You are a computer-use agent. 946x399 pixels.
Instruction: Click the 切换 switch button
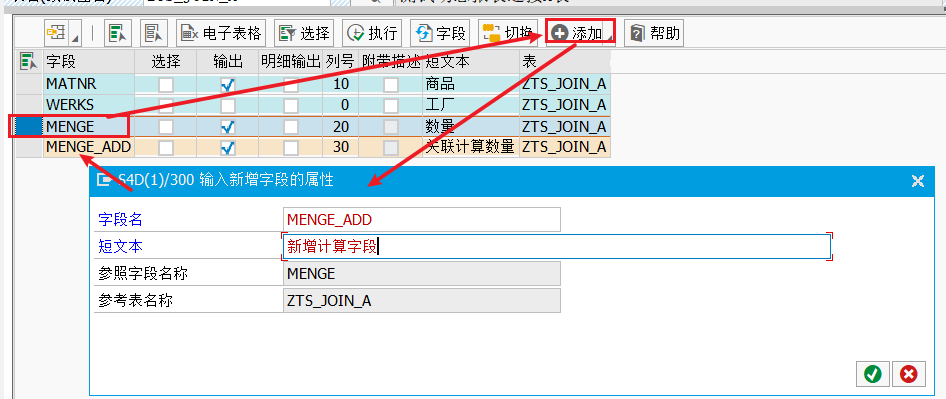(x=508, y=33)
